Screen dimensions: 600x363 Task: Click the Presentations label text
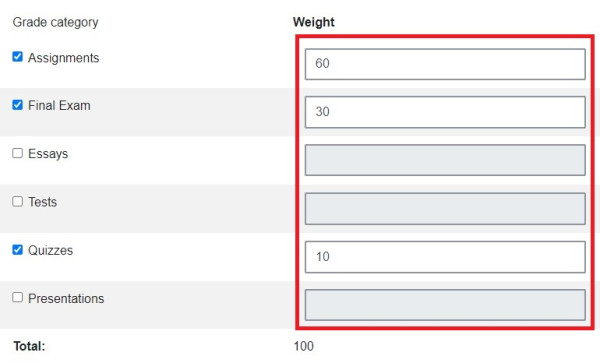point(66,298)
